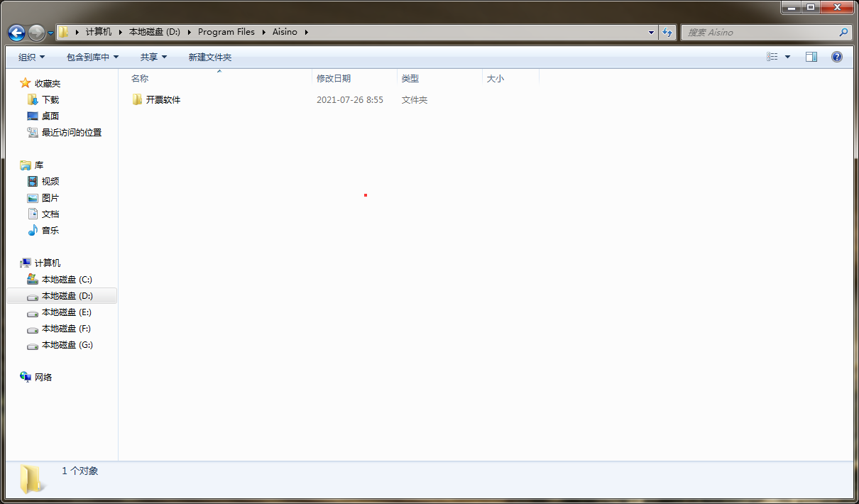Viewport: 859px width, 504px height.
Task: Open 本地磁盘 (G:) in the sidebar
Action: tap(67, 345)
